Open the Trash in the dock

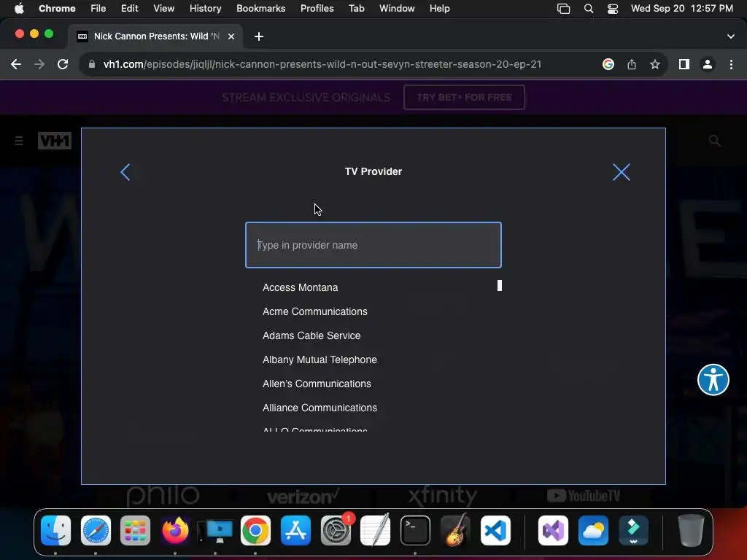tap(691, 531)
